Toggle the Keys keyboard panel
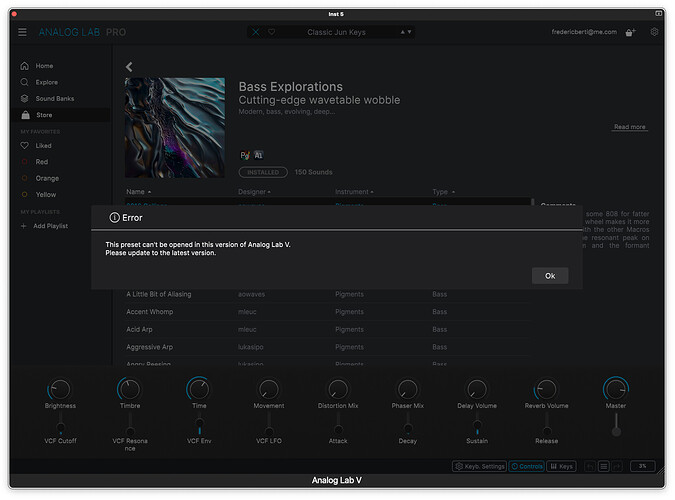This screenshot has height=500, width=675. point(561,466)
